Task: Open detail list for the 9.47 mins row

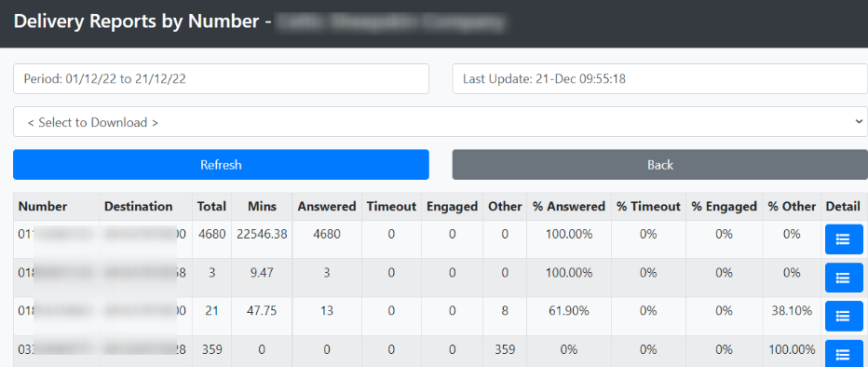Action: 844,278
